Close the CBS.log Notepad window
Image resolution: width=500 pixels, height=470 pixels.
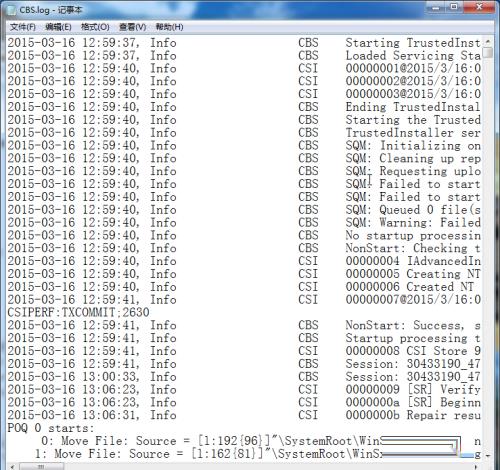pyautogui.click(x=479, y=7)
